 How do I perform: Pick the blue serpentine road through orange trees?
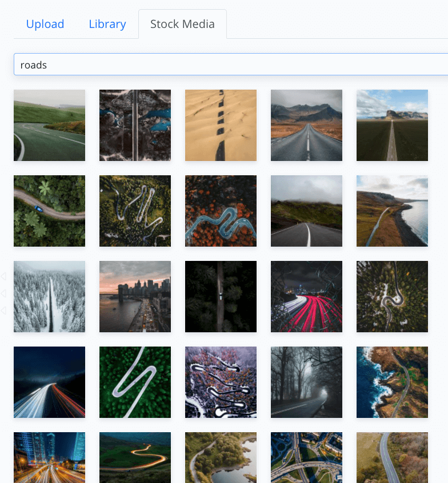point(221,211)
